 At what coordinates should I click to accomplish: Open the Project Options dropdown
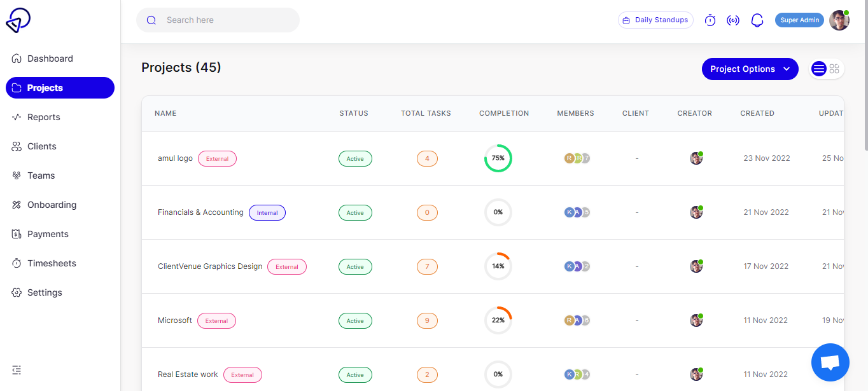(750, 68)
